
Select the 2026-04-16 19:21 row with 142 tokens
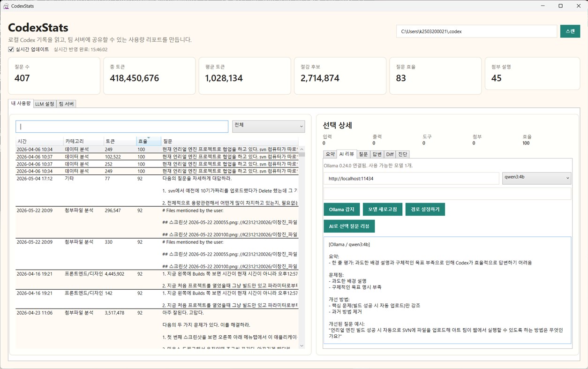point(157,299)
